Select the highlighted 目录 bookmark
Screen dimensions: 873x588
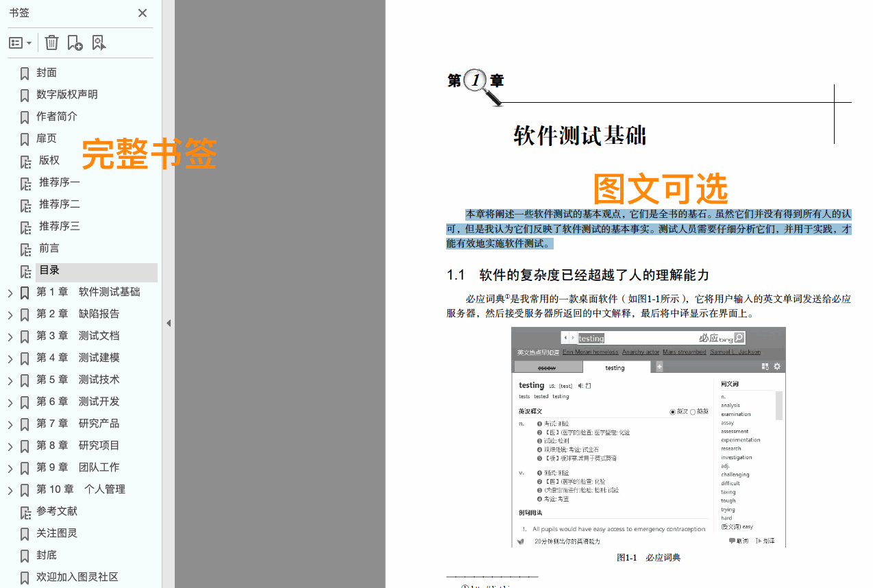pyautogui.click(x=49, y=269)
